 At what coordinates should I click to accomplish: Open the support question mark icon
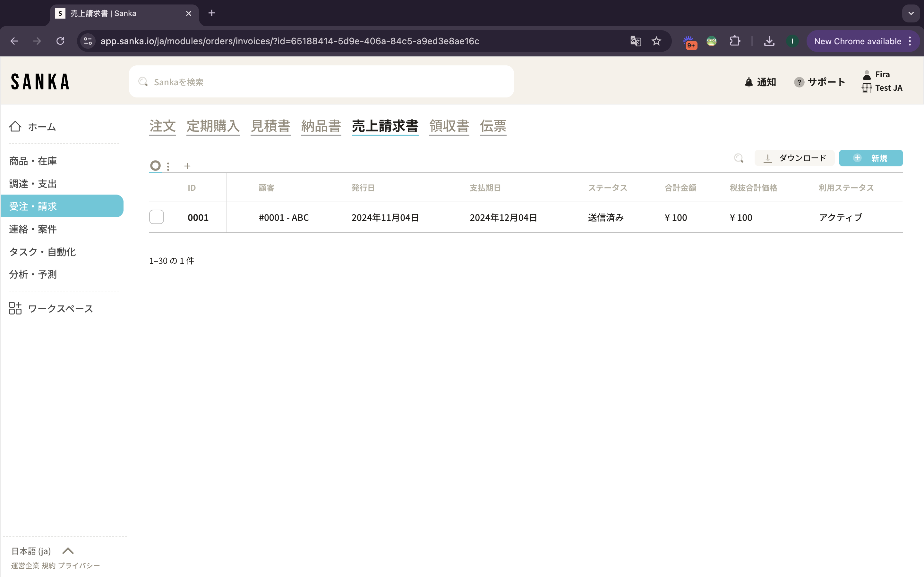coord(799,82)
